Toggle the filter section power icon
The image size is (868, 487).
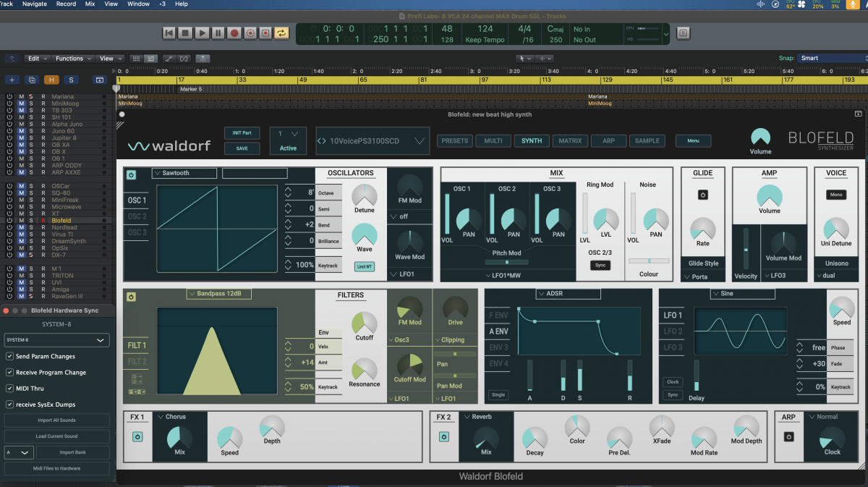(x=131, y=296)
